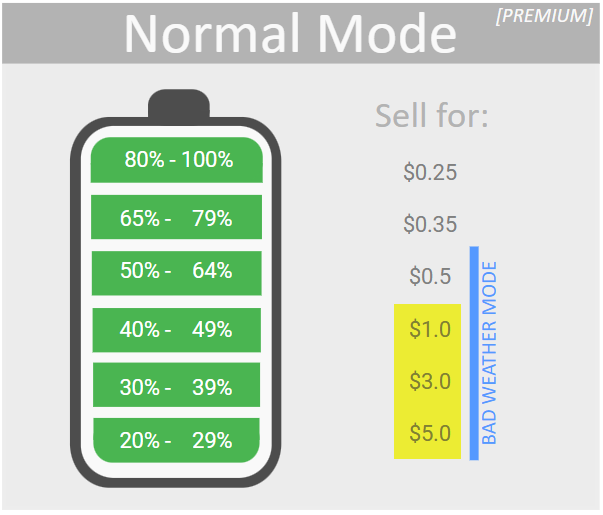Select the 65% - 79% battery level

pos(176,218)
